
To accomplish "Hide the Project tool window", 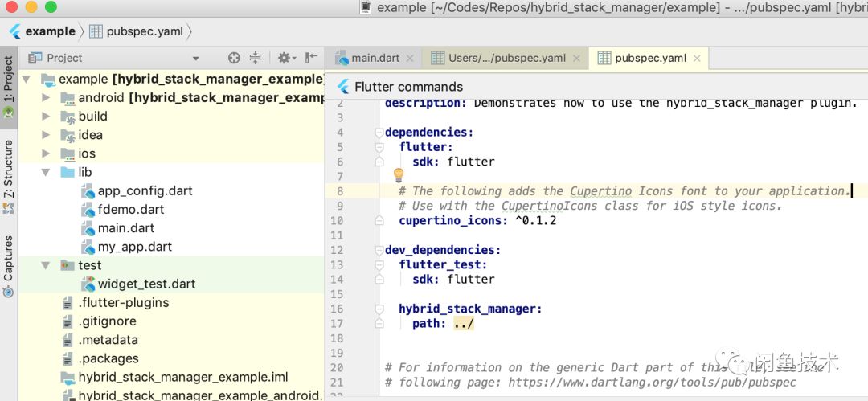I will (311, 58).
